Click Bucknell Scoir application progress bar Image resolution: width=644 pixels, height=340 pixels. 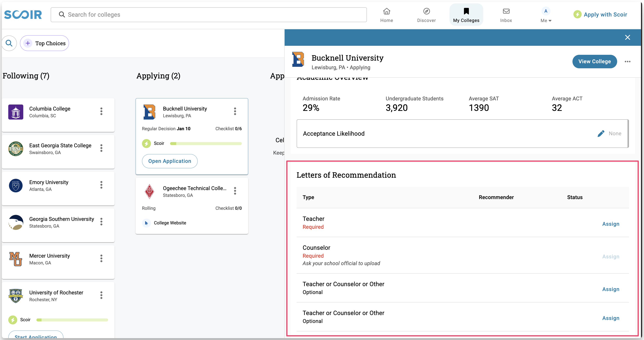[206, 144]
